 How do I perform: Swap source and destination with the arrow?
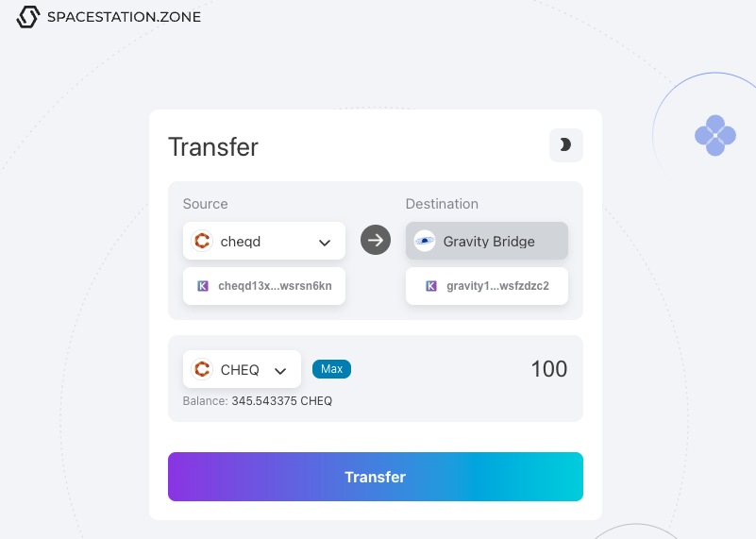pyautogui.click(x=376, y=240)
